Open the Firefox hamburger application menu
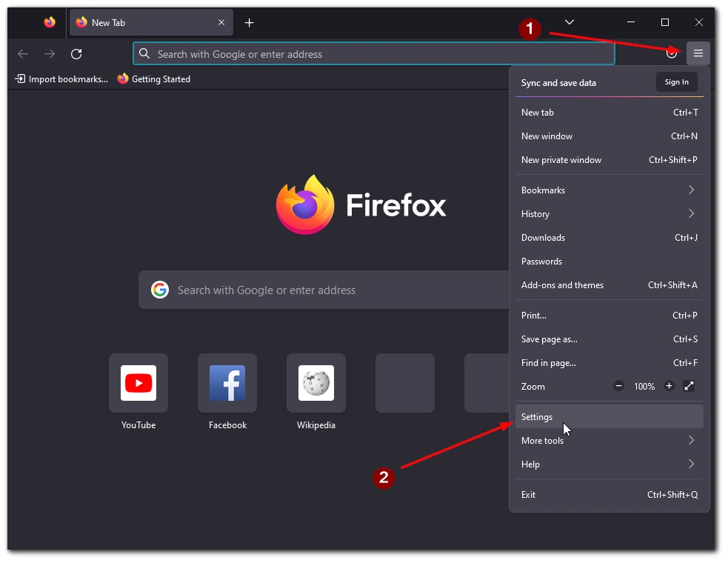The image size is (728, 563). point(698,53)
